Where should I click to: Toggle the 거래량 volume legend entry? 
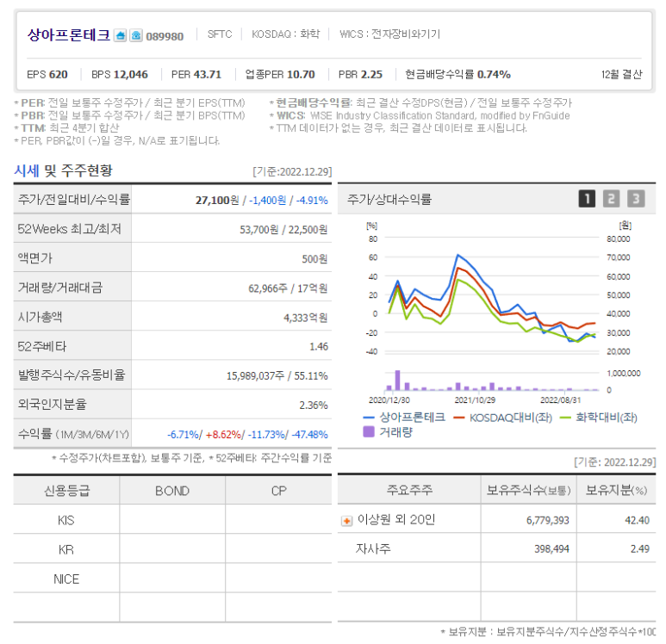pos(388,432)
